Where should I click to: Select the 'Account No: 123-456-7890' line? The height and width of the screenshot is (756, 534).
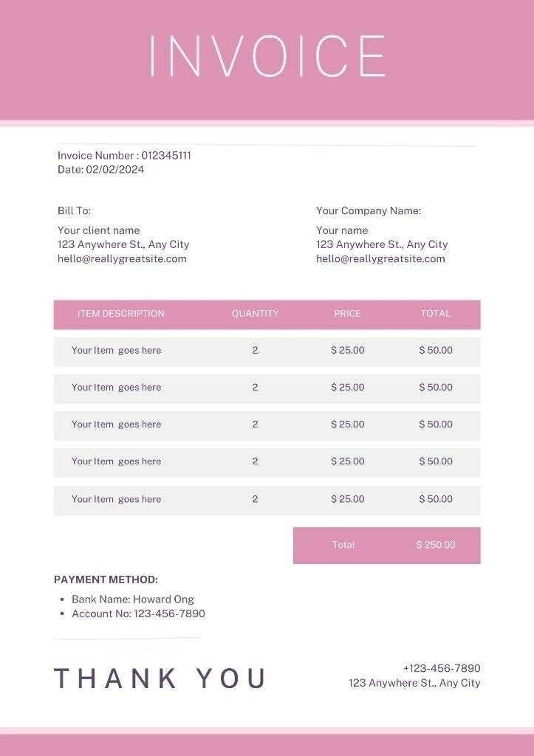138,614
